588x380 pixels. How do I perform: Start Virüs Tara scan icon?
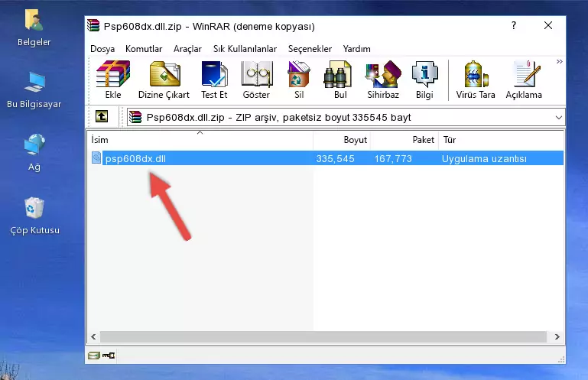click(475, 80)
